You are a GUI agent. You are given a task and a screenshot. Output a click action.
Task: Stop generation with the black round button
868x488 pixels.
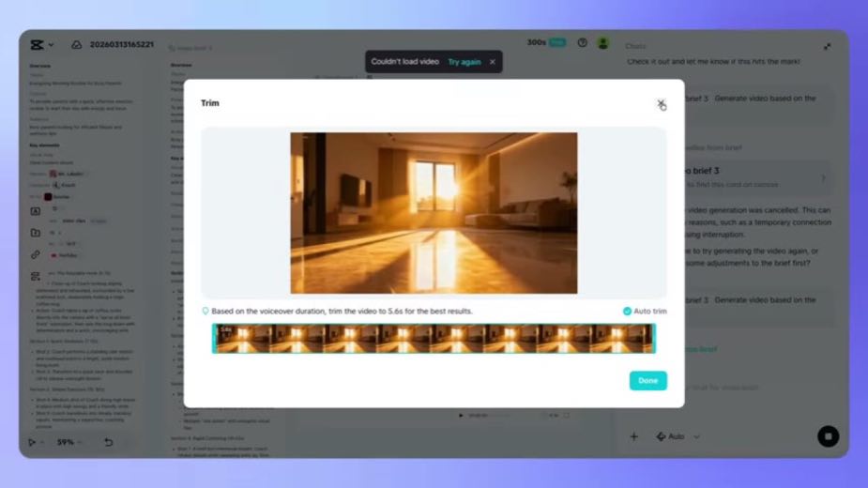(829, 436)
